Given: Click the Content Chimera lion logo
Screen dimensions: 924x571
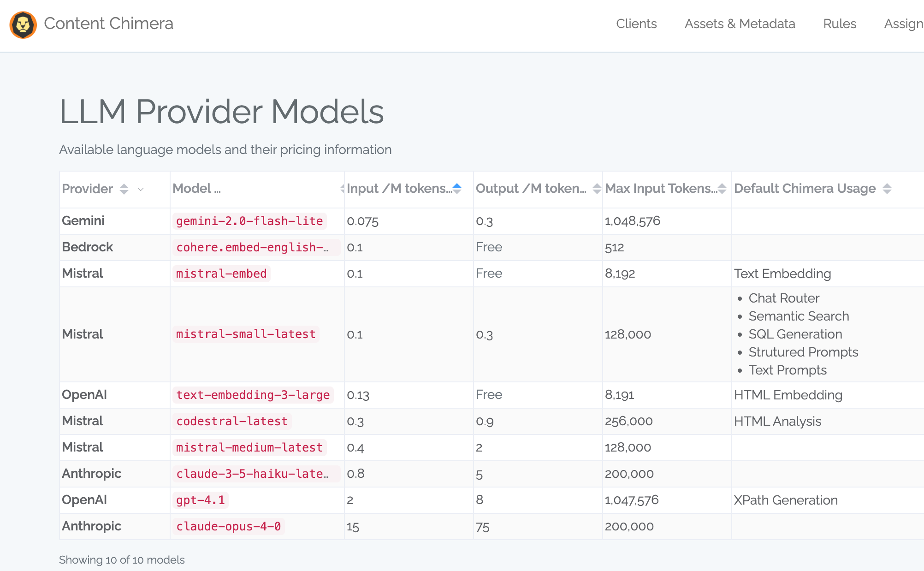Looking at the screenshot, I should pos(23,25).
